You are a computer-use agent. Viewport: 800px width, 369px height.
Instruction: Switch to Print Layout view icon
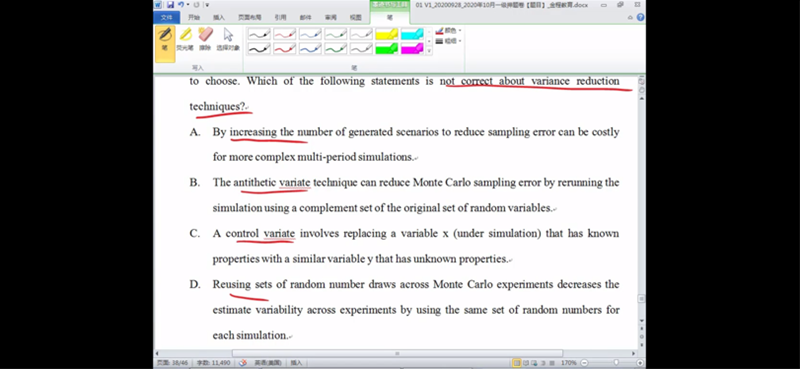[517, 363]
